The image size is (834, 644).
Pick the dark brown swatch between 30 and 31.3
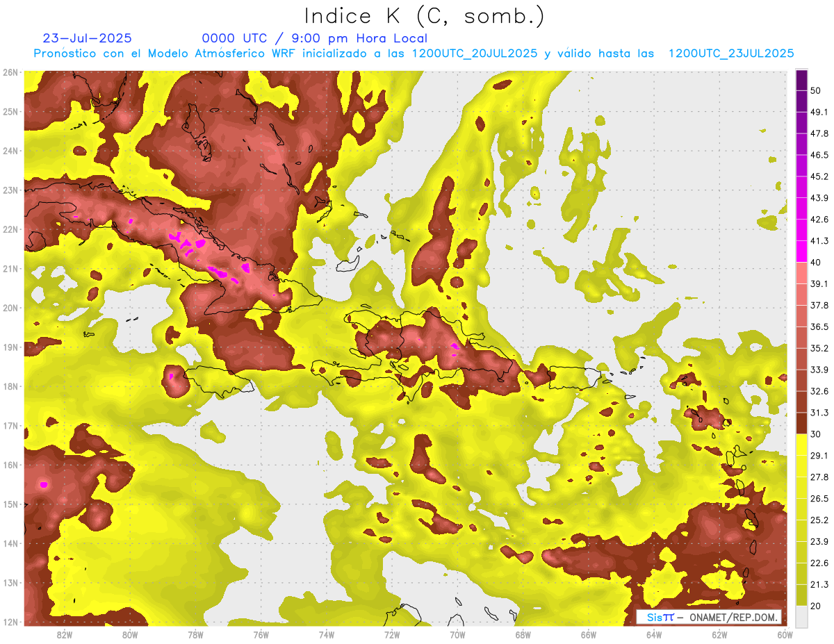[x=801, y=423]
